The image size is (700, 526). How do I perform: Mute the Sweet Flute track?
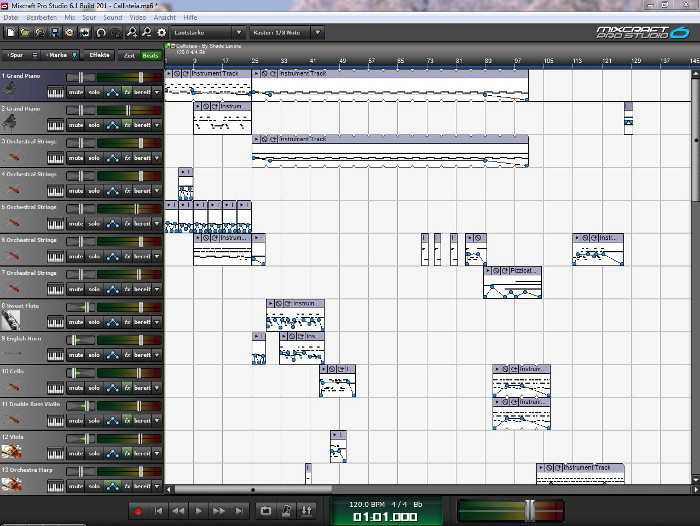tap(75, 322)
